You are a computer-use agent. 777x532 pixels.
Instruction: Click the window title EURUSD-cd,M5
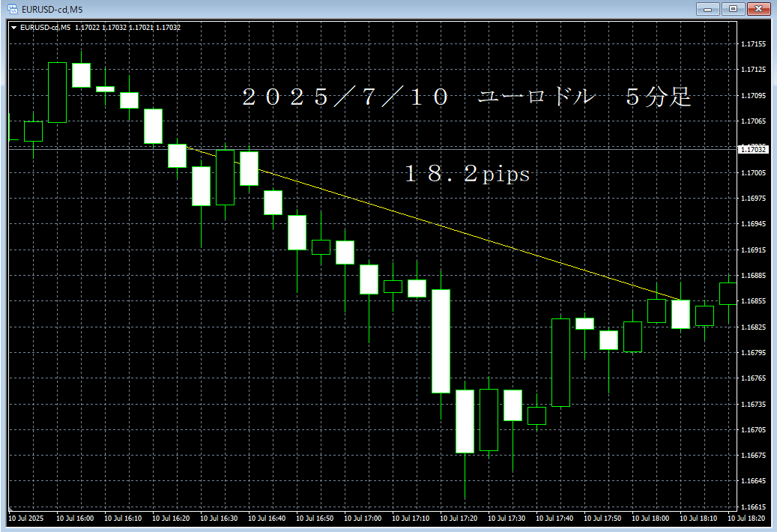(52, 10)
